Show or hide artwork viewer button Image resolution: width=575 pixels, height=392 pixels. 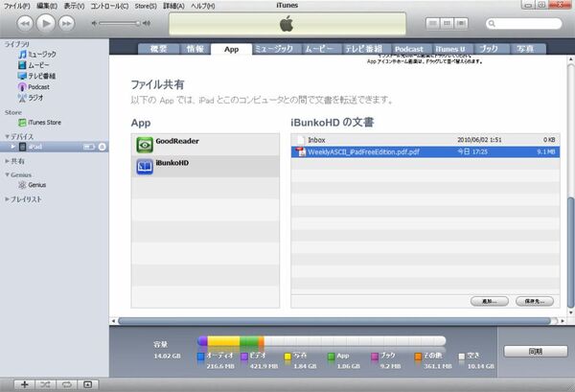pos(87,384)
